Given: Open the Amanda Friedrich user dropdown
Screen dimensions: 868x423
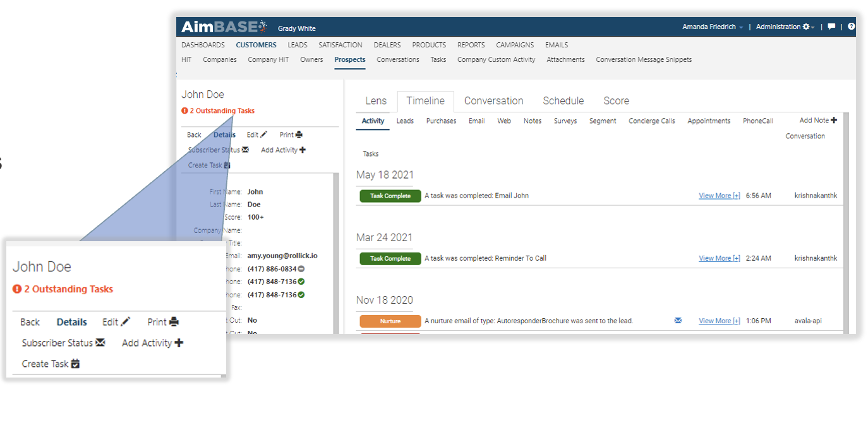Looking at the screenshot, I should click(x=708, y=27).
